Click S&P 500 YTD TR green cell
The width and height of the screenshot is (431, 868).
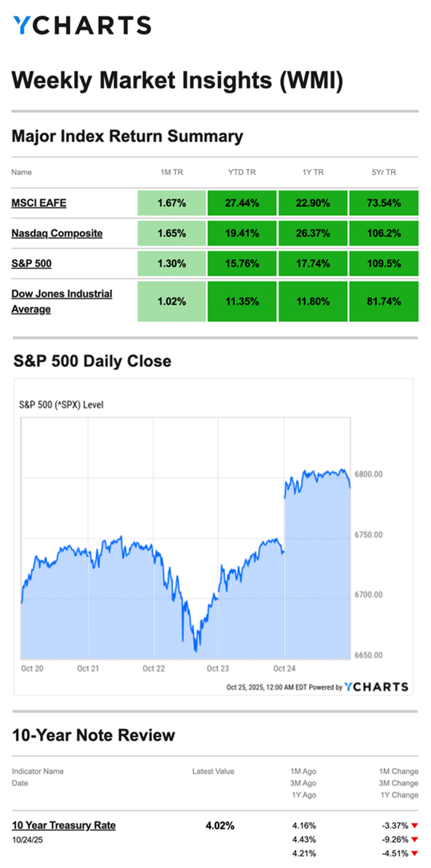click(242, 263)
